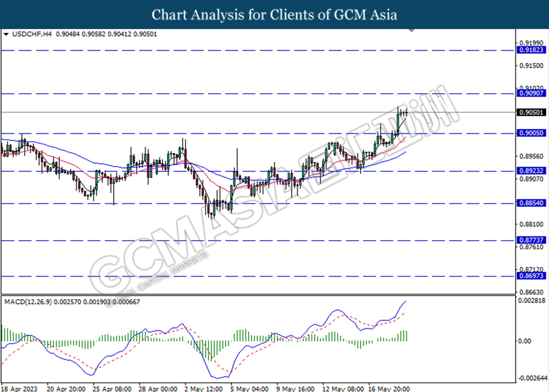
Task: Click the Chart Analysis for Clients title
Action: click(x=274, y=15)
